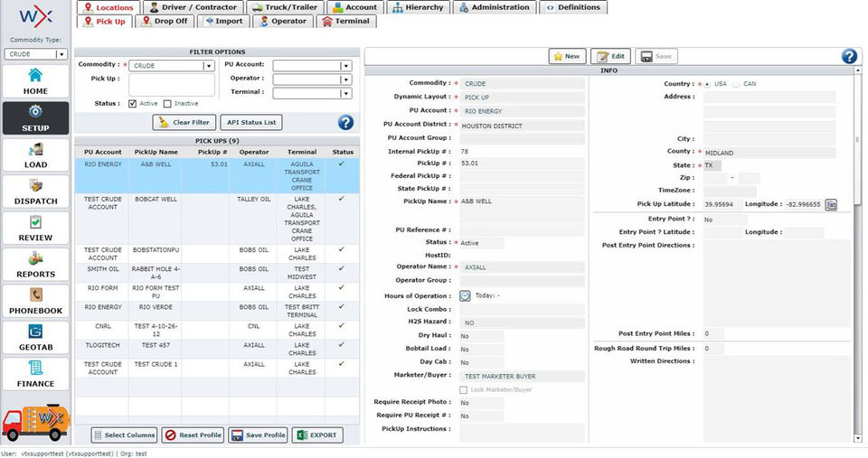Click the Save disk button
Image resolution: width=868 pixels, height=458 pixels.
656,56
